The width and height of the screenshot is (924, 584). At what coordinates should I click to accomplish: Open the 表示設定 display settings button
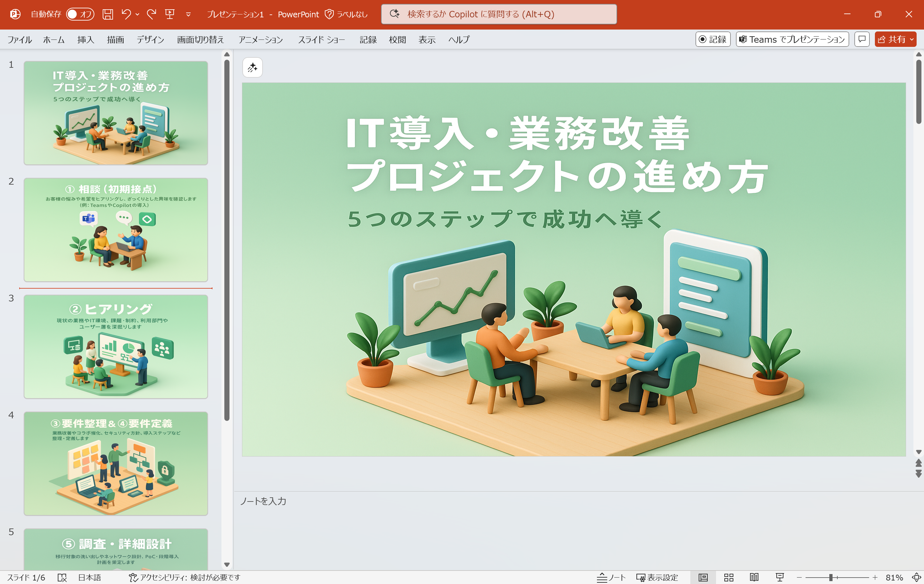click(657, 577)
